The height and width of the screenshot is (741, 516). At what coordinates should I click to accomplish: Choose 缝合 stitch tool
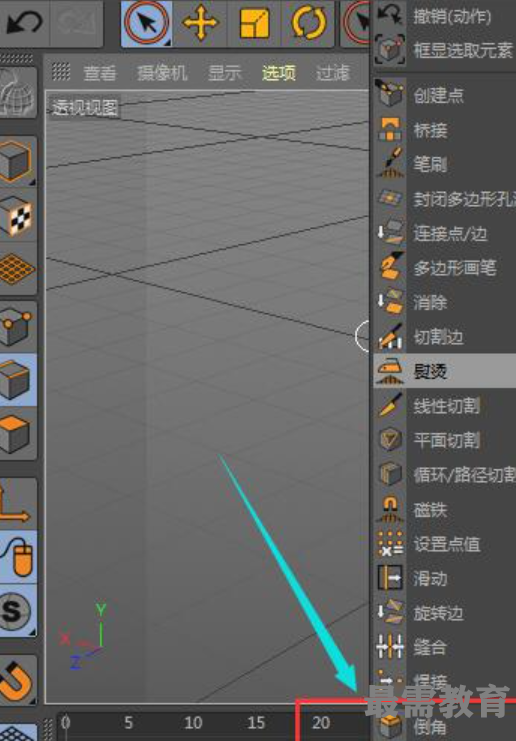pyautogui.click(x=444, y=647)
